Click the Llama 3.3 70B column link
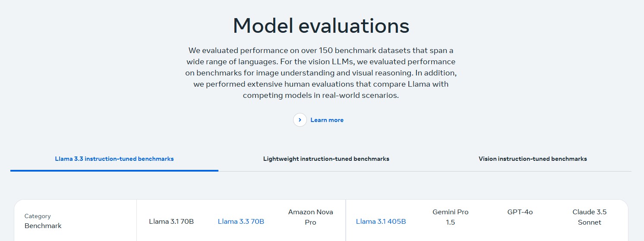The image size is (644, 241). [x=241, y=222]
